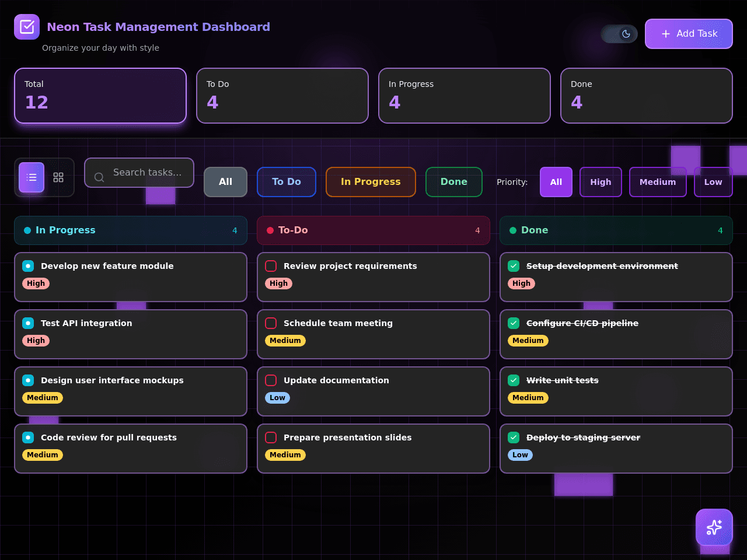Screen dimensions: 747x560
Task: Filter by High priority
Action: pos(601,182)
